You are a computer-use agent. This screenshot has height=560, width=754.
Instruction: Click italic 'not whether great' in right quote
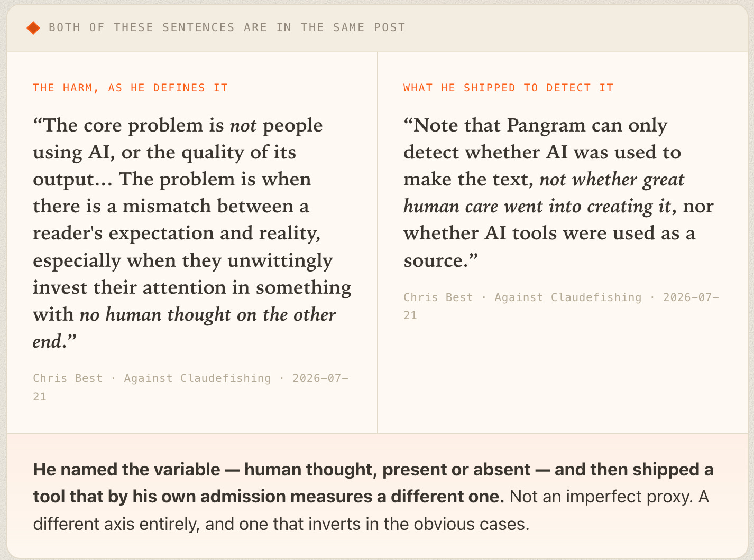pos(612,180)
